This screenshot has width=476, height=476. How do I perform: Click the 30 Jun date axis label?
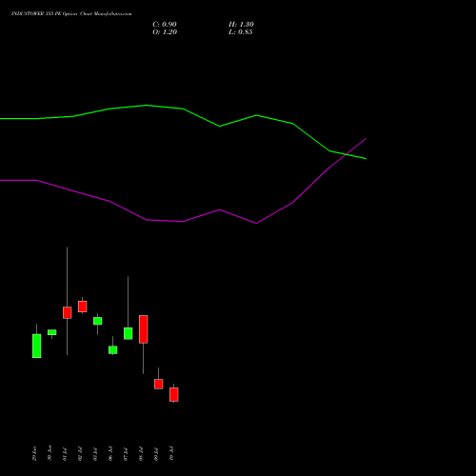pos(50,453)
